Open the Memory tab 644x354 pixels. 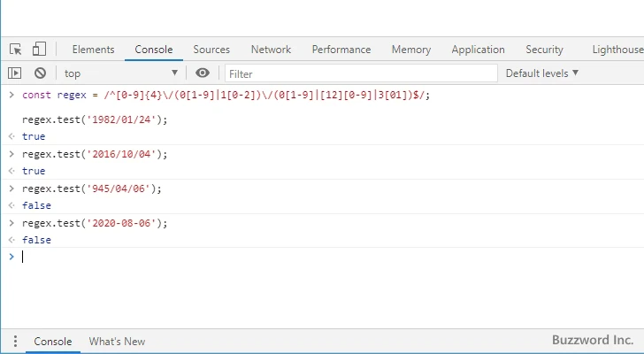coord(410,50)
